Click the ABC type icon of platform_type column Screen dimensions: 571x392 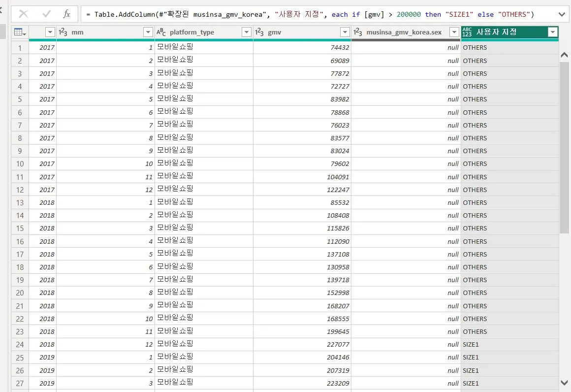(x=161, y=33)
